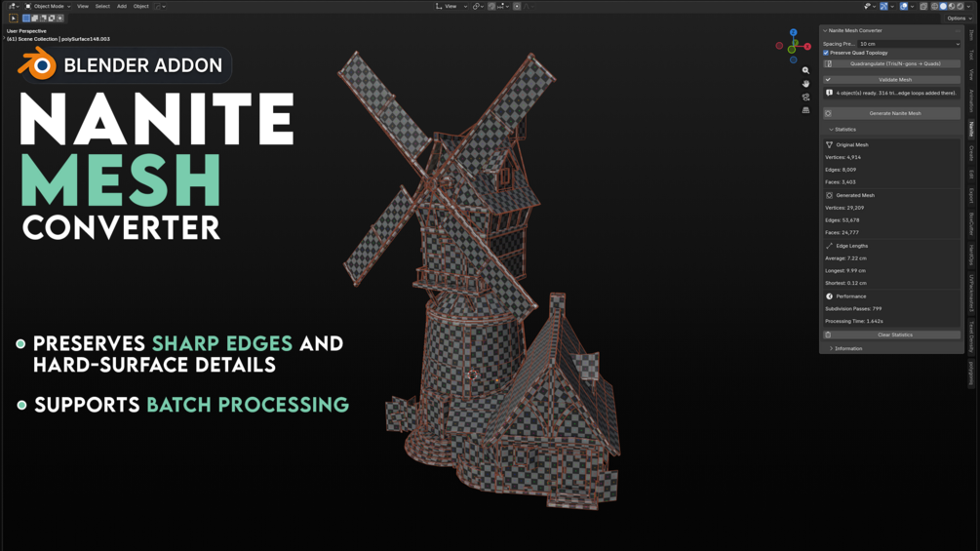Choose the invert selection mode icon
Image resolution: width=980 pixels, height=551 pixels.
pyautogui.click(x=52, y=19)
